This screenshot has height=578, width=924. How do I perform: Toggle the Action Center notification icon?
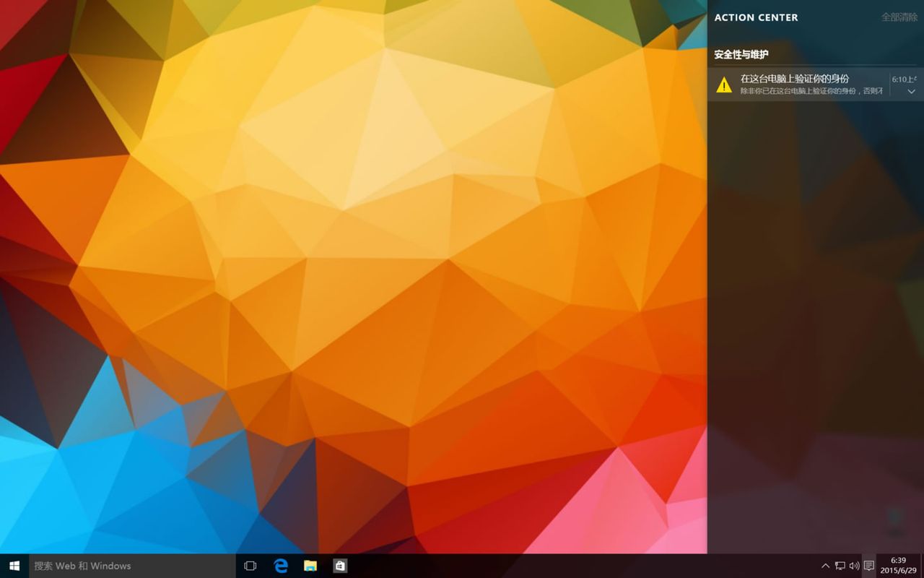(x=869, y=566)
